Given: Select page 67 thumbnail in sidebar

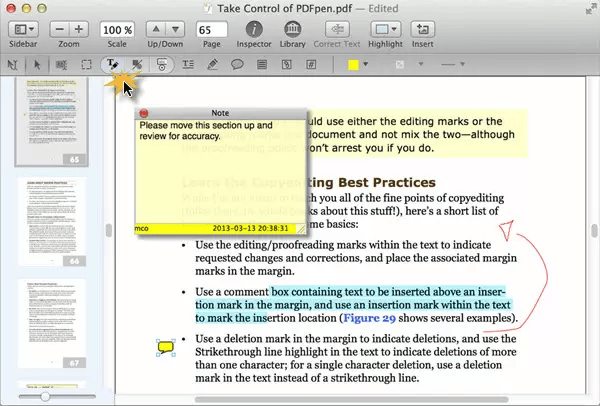Looking at the screenshot, I should pos(52,323).
